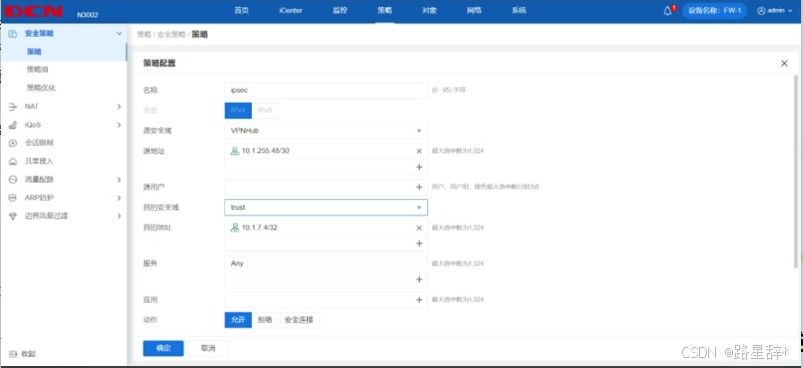This screenshot has width=803, height=368.
Task: Confirm with 确定 button
Action: (x=163, y=348)
